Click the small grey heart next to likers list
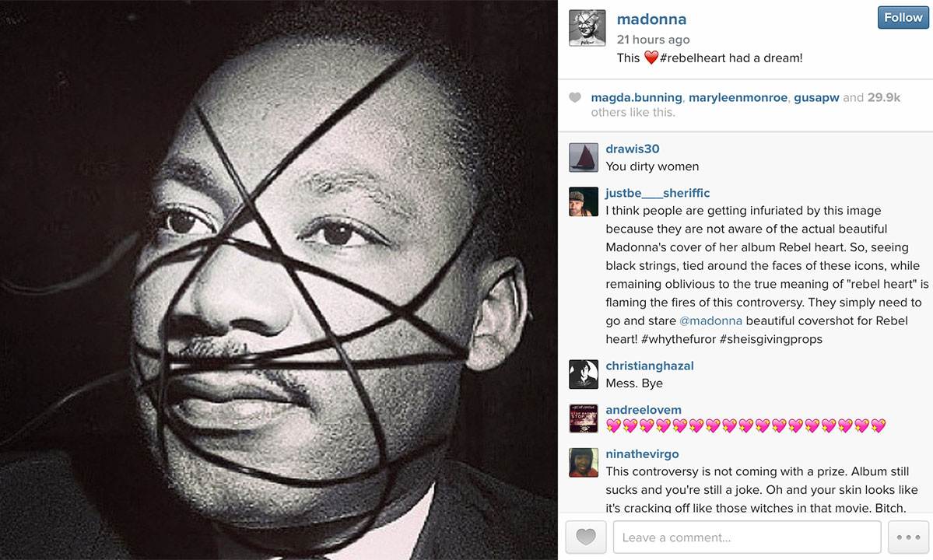 click(575, 97)
